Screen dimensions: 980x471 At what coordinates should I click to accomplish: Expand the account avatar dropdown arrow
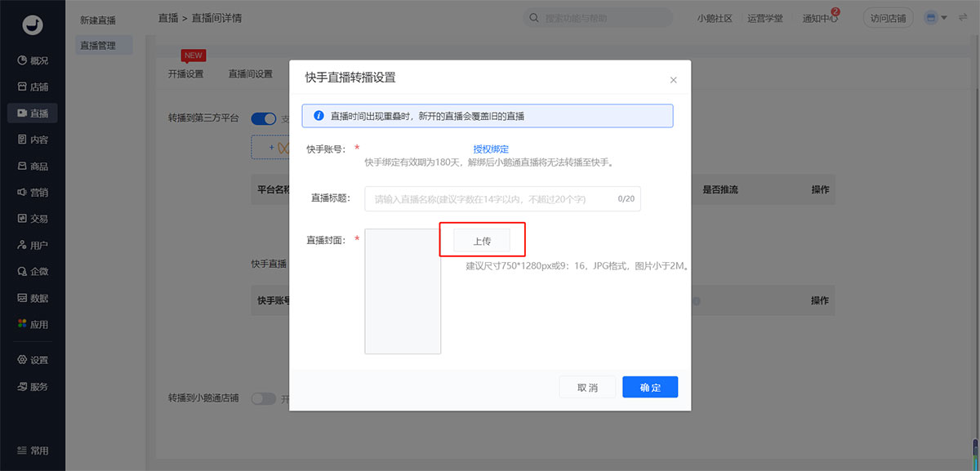click(x=944, y=17)
